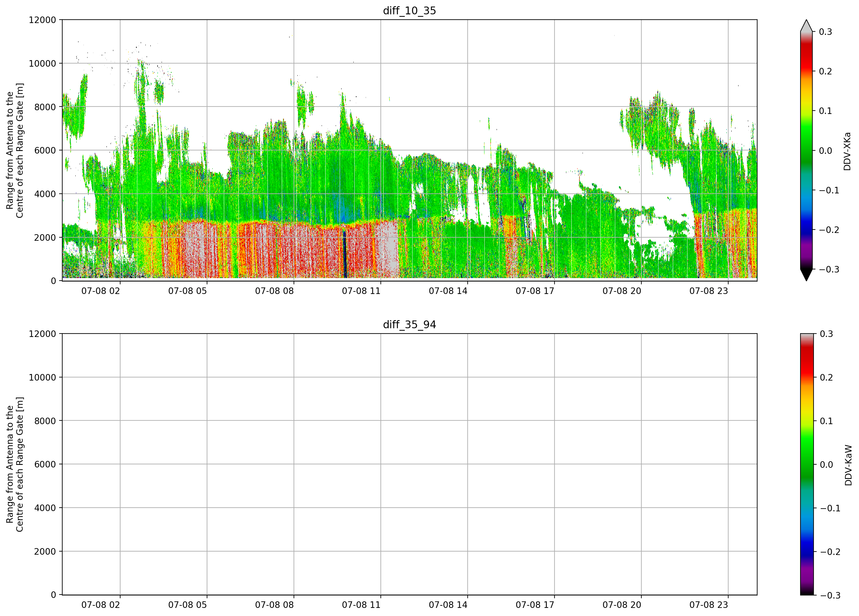Select the −0.2 tick on DDV-XKa colorbar
The image size is (859, 616).
click(829, 230)
